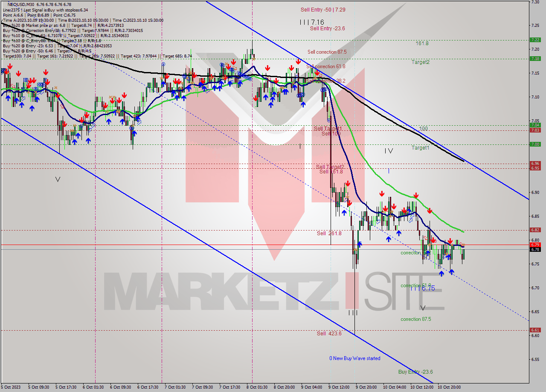Click the current price 6.78 tag
This screenshot has height=392, width=546.
point(535,250)
